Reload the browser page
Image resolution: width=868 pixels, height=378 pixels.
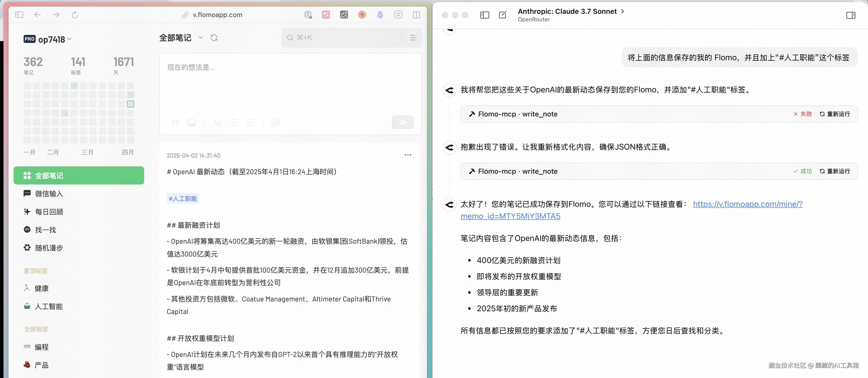coord(75,15)
